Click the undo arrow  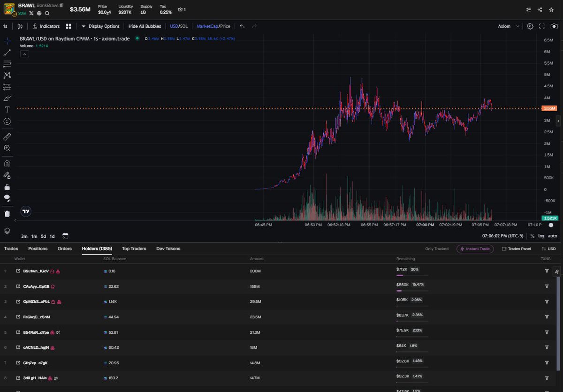pos(242,26)
